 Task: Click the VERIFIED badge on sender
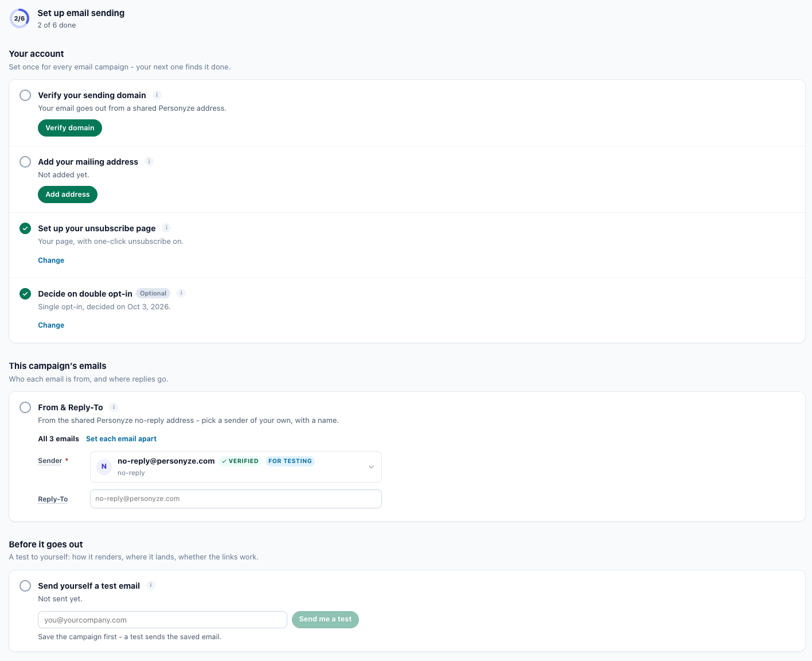pyautogui.click(x=240, y=461)
